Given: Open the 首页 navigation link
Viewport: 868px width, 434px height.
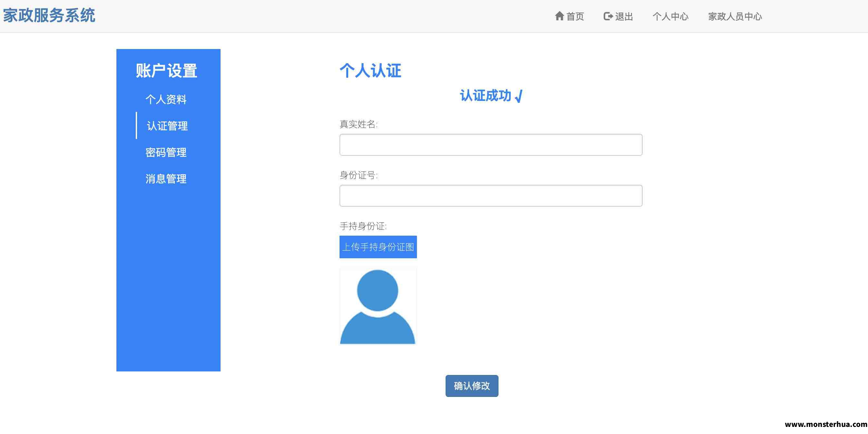Looking at the screenshot, I should pyautogui.click(x=569, y=16).
